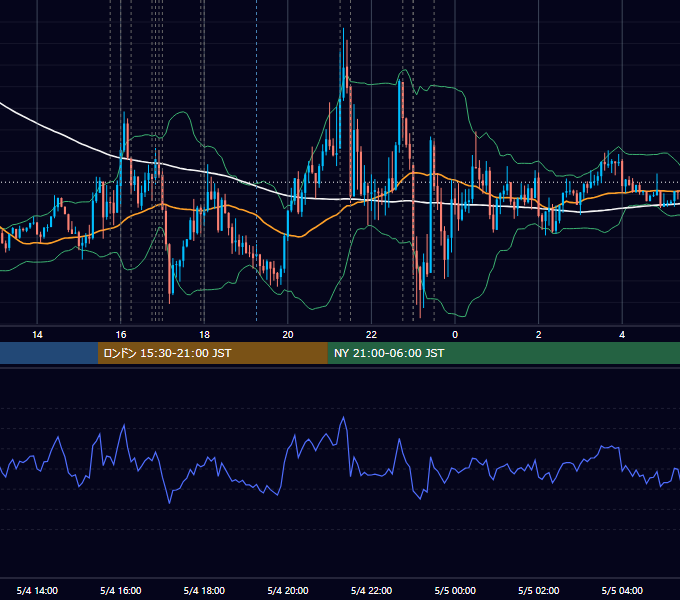Click the 2 hour axis label
680x600 pixels.
click(x=538, y=335)
